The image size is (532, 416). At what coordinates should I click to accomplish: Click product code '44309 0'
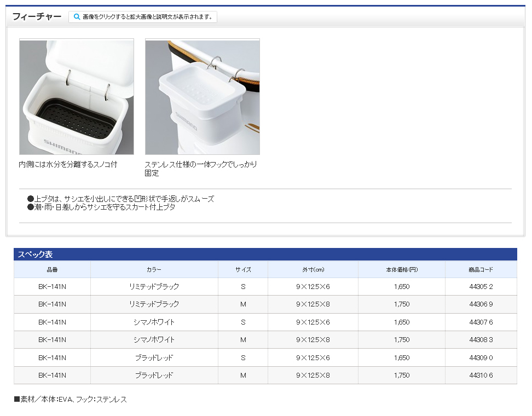coord(481,358)
